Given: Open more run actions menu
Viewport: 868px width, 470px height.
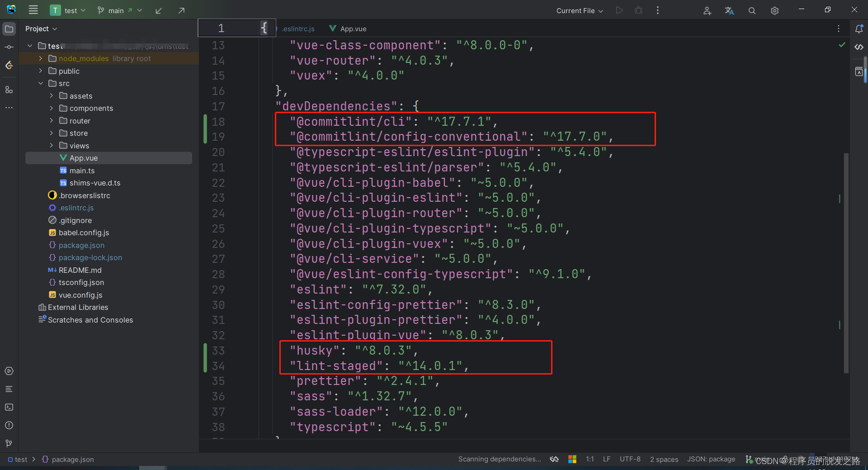Looking at the screenshot, I should click(658, 10).
